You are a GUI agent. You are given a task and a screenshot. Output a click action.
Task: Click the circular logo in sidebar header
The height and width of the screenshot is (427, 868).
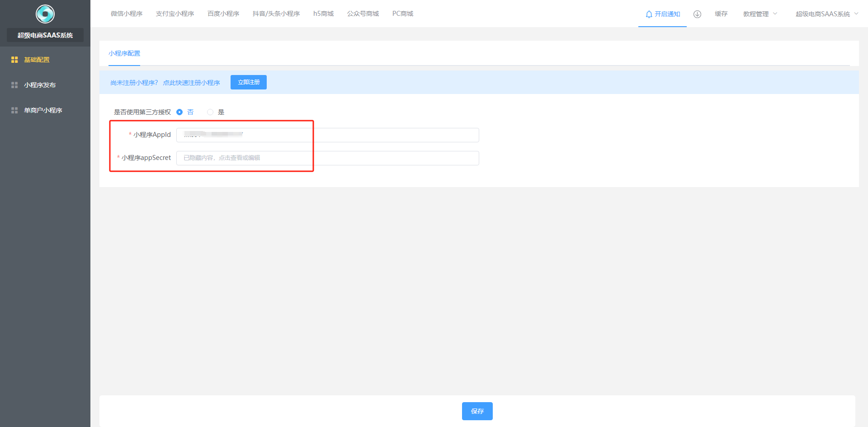[x=45, y=14]
